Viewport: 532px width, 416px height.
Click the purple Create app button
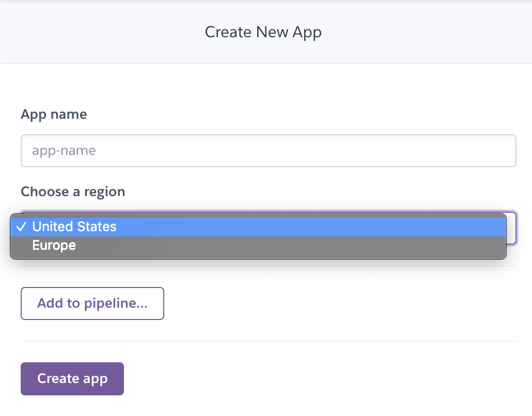tap(72, 378)
